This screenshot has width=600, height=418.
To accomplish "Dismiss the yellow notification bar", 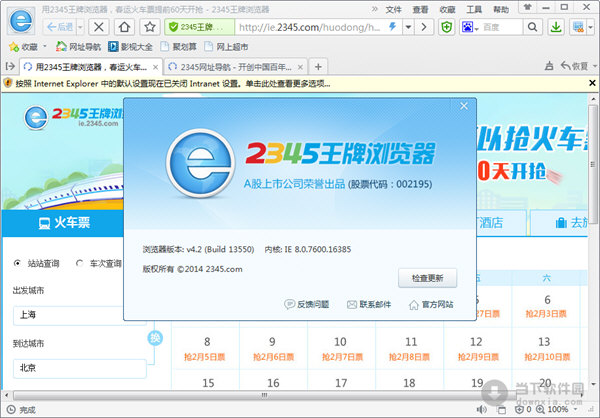I will click(x=592, y=83).
